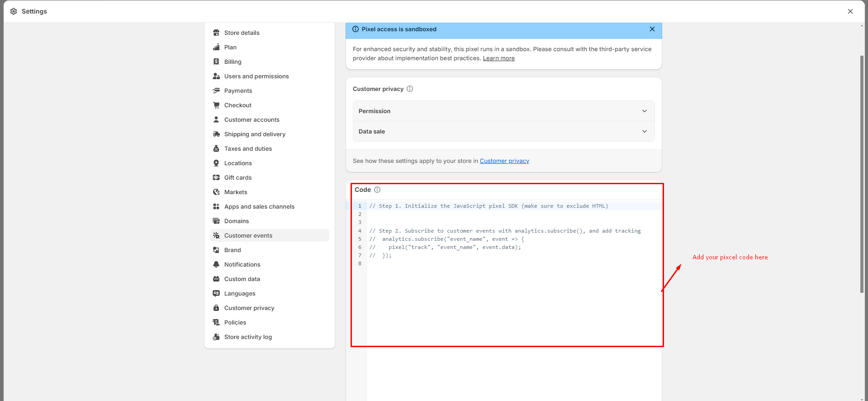Click the Markets globe icon

coord(216,192)
